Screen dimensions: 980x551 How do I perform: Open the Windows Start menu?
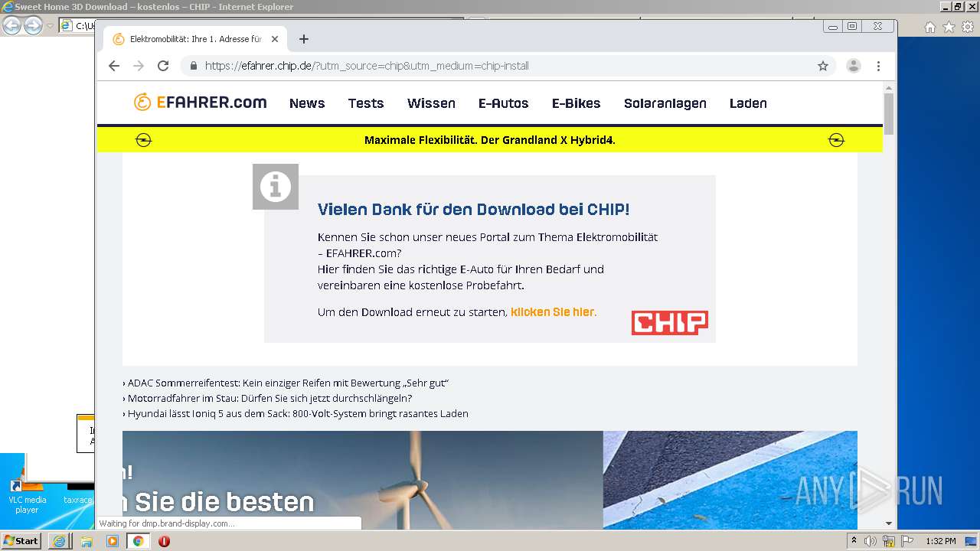(21, 541)
